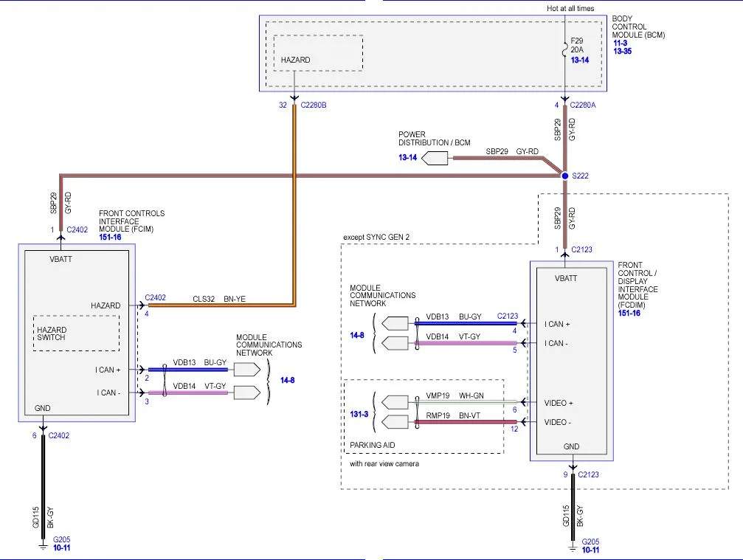Image resolution: width=743 pixels, height=560 pixels.
Task: Click RMP19 BN-VT off-page arrow
Action: (395, 421)
